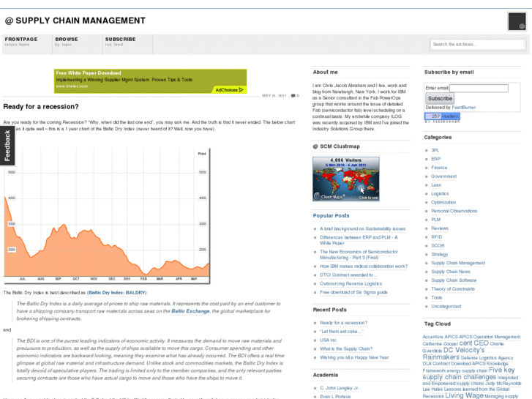Click the @ logo icon in header
Image resolution: width=532 pixels, height=399 pixels.
click(517, 23)
